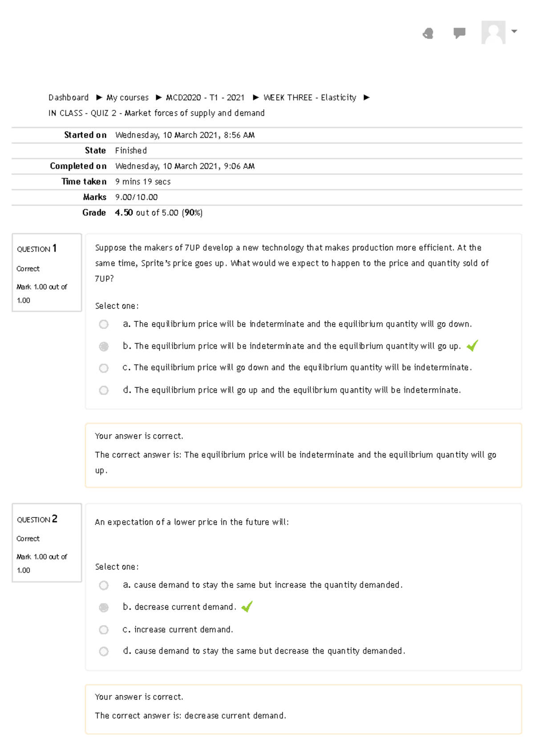The width and height of the screenshot is (534, 756).
Task: Open the MCD2020 - T1 - 2021 course link
Action: [x=205, y=97]
